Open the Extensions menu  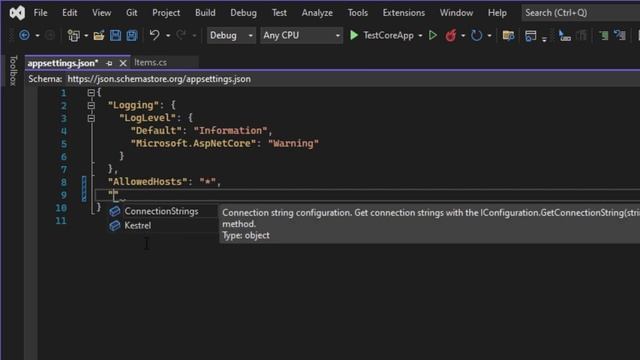[x=404, y=13]
